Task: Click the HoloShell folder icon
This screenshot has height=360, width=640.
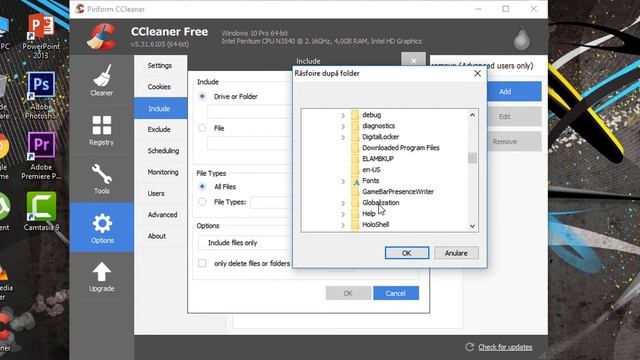Action: 355,224
